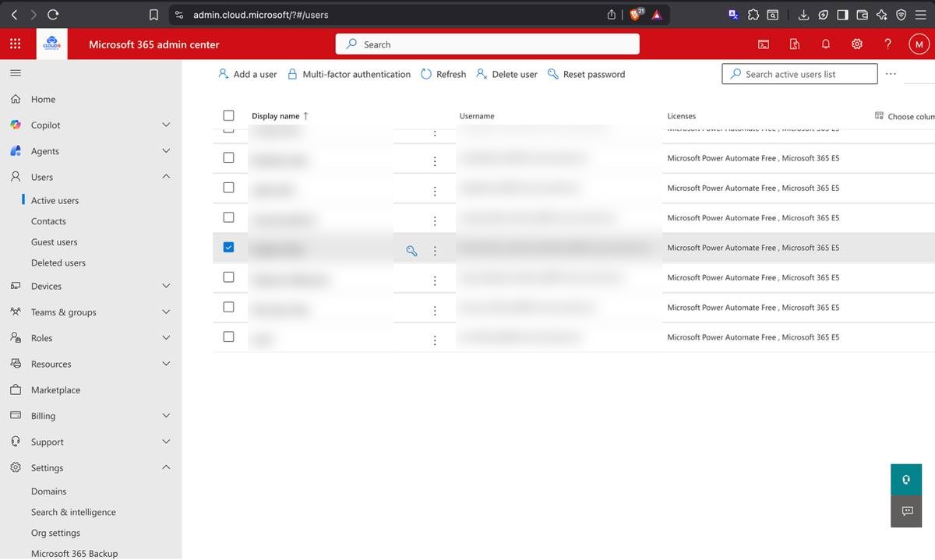The height and width of the screenshot is (560, 935).
Task: Click Reset password in command bar
Action: pos(586,74)
